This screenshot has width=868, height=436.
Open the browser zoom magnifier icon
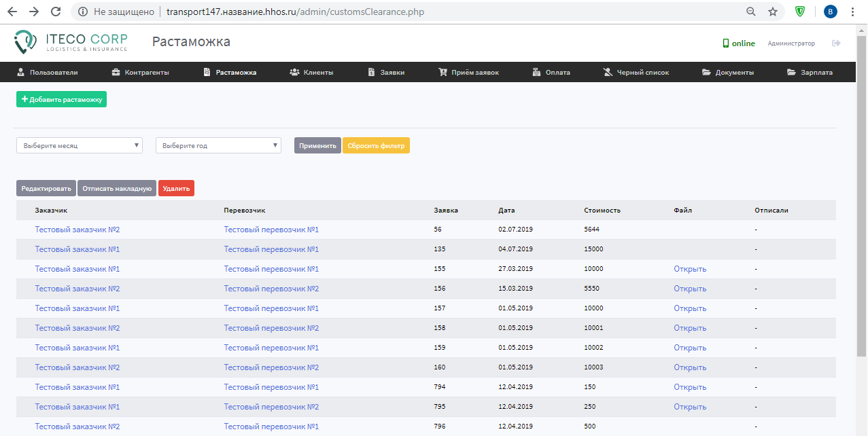point(751,12)
